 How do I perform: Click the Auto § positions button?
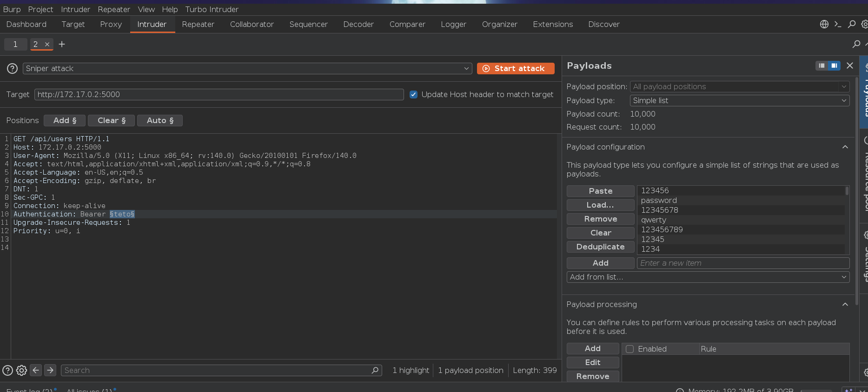tap(160, 120)
